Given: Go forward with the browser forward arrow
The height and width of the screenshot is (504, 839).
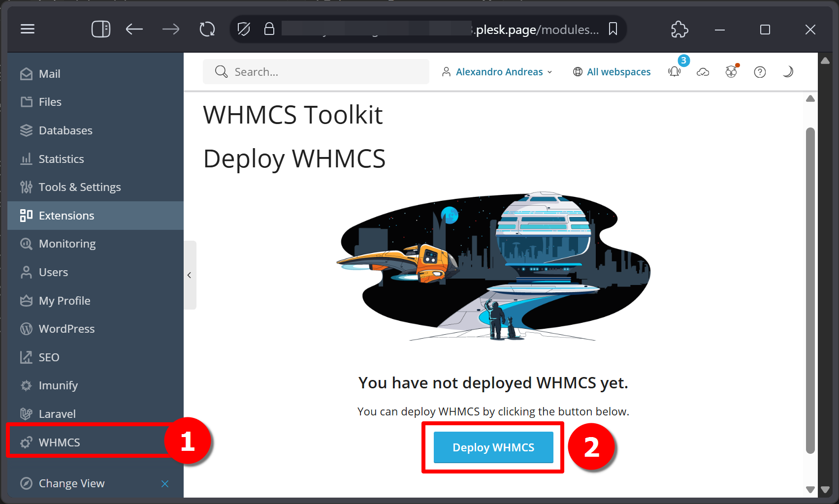Looking at the screenshot, I should coord(171,29).
